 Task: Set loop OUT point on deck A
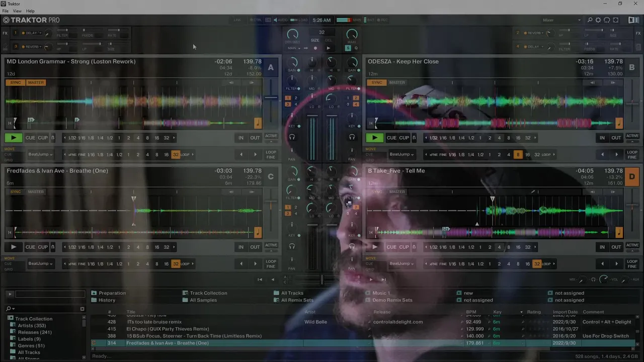tap(255, 138)
